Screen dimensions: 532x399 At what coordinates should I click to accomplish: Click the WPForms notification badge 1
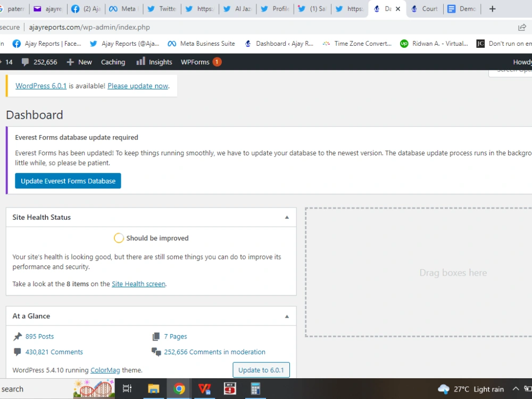point(217,62)
